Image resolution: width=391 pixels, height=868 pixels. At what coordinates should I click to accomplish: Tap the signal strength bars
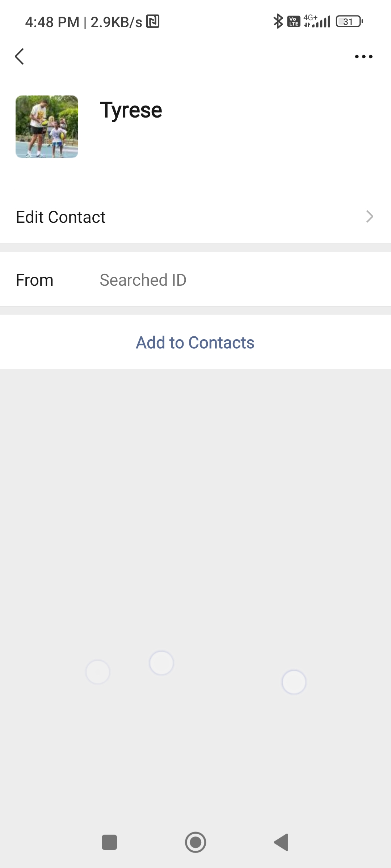pos(320,23)
